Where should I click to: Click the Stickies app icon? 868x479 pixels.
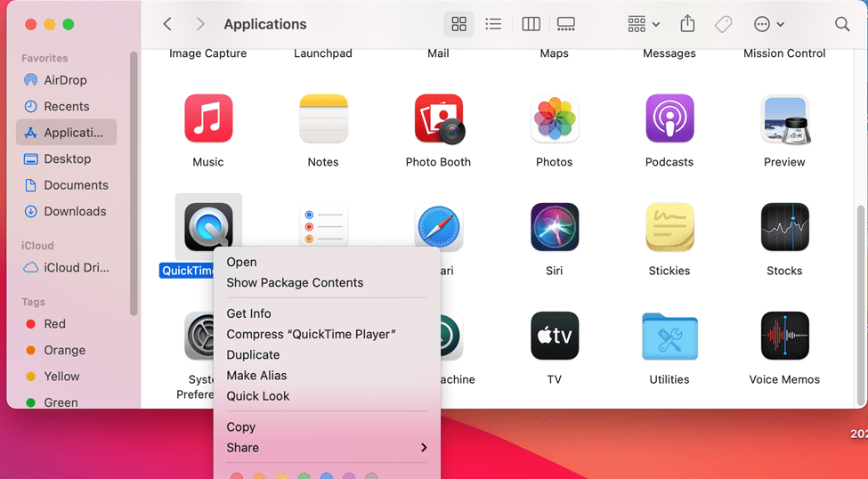(x=669, y=228)
